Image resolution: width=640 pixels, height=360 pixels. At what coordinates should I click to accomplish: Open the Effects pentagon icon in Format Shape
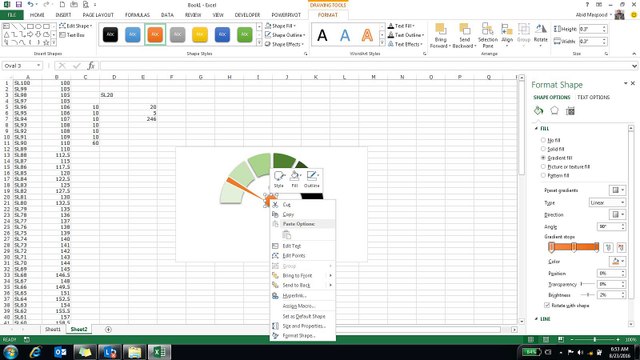(554, 111)
